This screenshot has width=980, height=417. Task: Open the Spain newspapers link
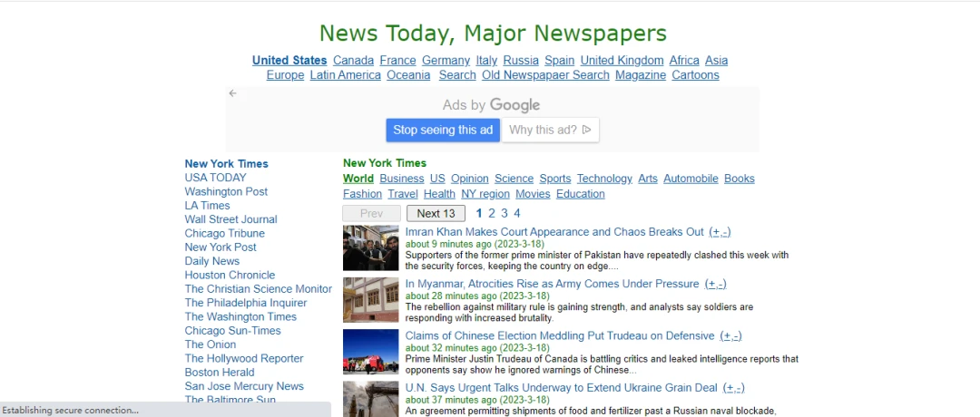[x=559, y=61]
